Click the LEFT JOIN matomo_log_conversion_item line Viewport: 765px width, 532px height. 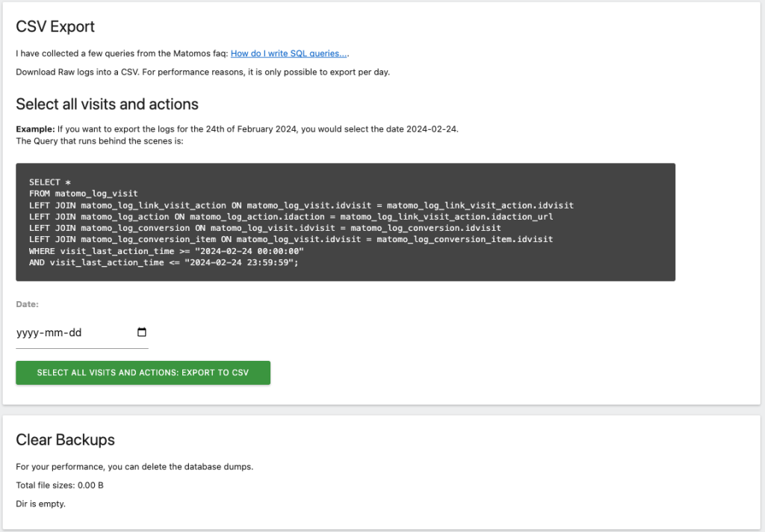click(x=291, y=239)
